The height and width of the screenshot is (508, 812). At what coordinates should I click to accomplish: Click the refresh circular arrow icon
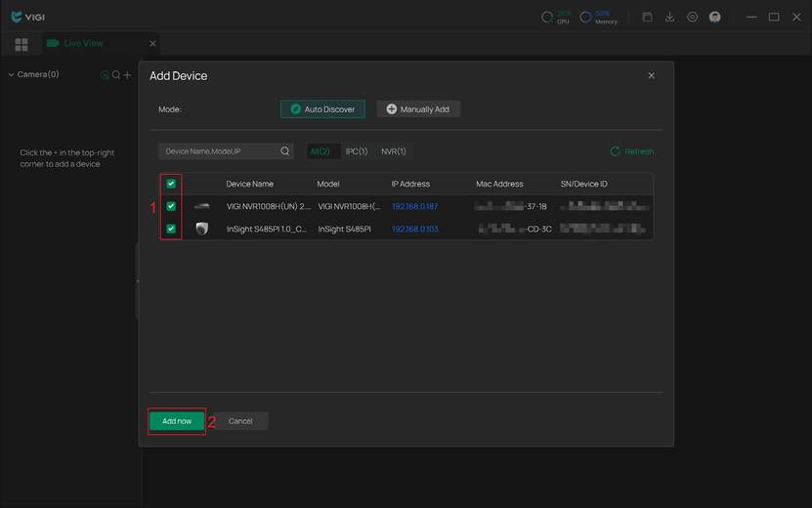coord(616,151)
